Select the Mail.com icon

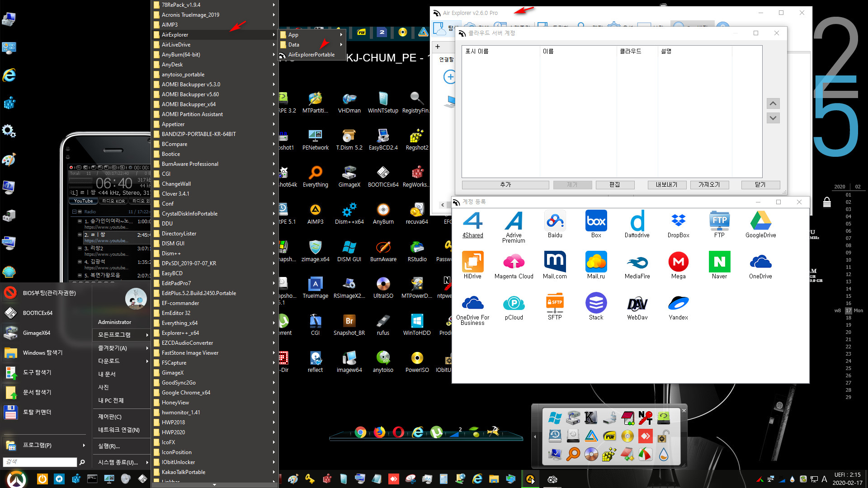(x=555, y=266)
